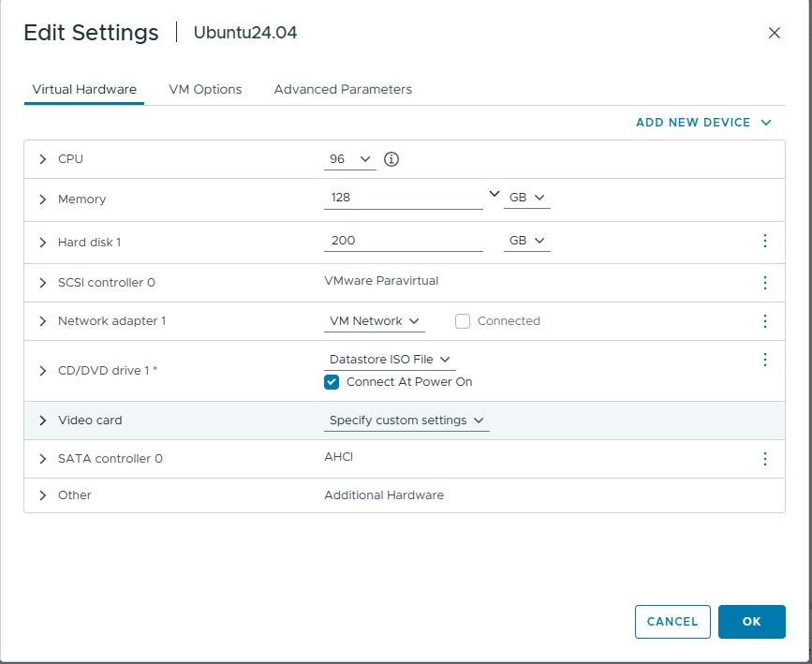Screen dimensions: 812x664
Task: Open the CPU info icon
Action: 391,159
